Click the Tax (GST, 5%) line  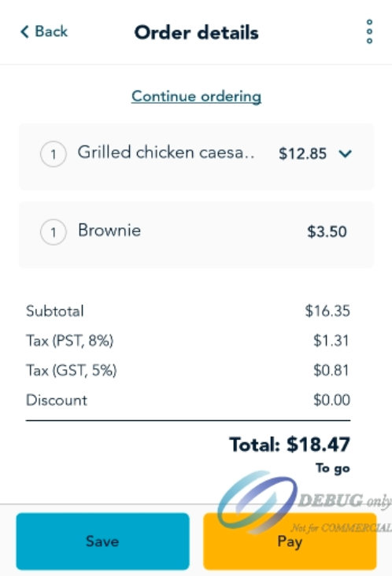(187, 370)
